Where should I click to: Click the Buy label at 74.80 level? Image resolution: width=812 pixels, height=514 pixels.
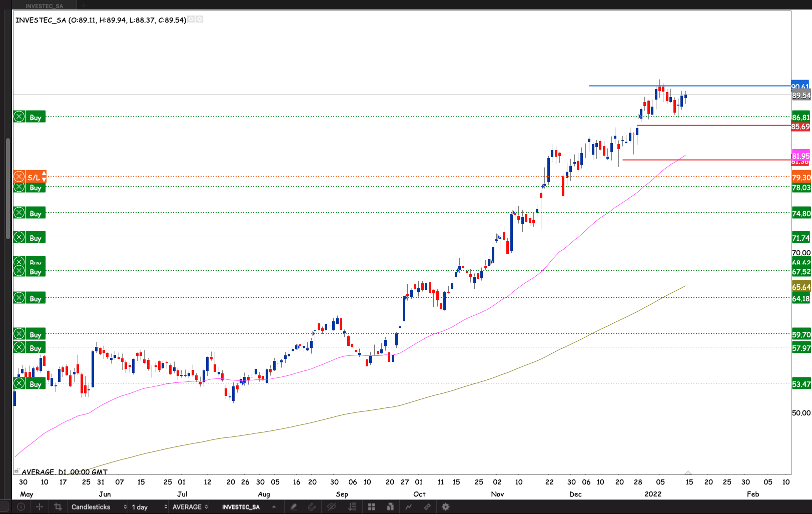tap(35, 213)
